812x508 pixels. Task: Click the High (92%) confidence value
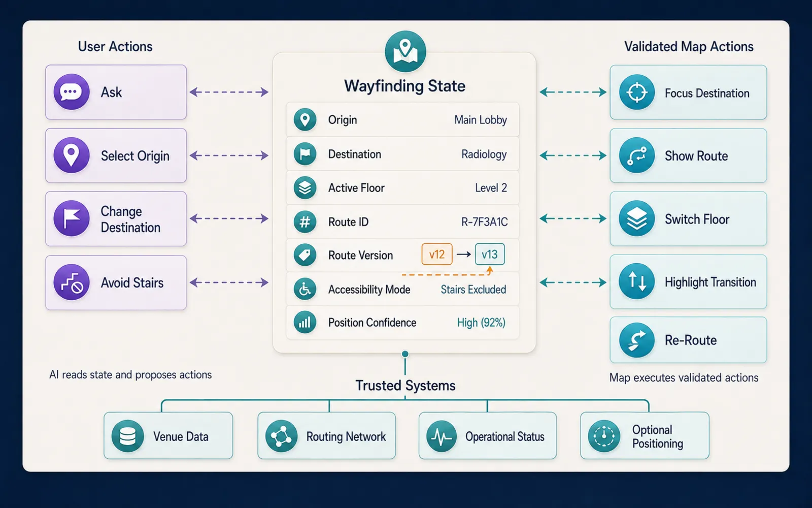(481, 323)
